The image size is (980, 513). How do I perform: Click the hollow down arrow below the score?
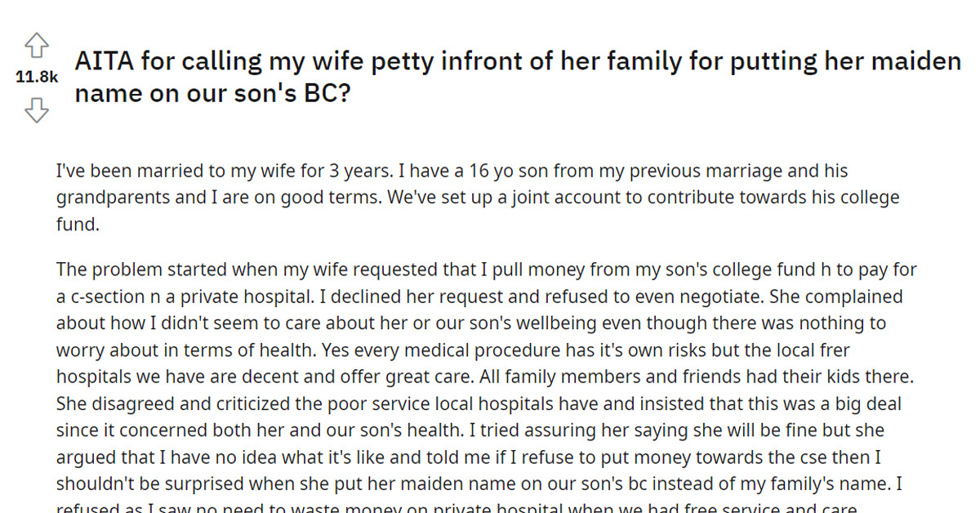click(36, 109)
